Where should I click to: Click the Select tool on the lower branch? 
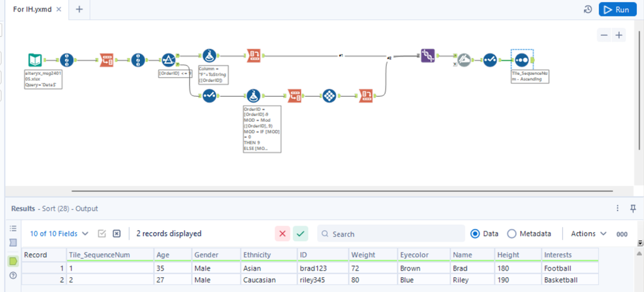point(210,95)
